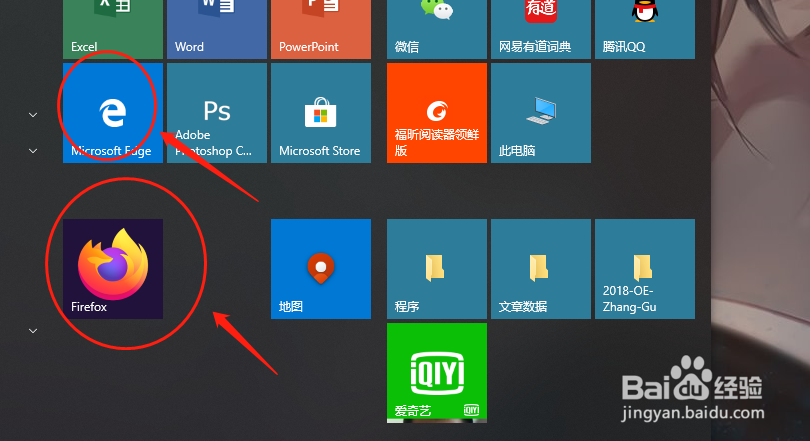Open the 网易有道词典 tile

(x=541, y=29)
